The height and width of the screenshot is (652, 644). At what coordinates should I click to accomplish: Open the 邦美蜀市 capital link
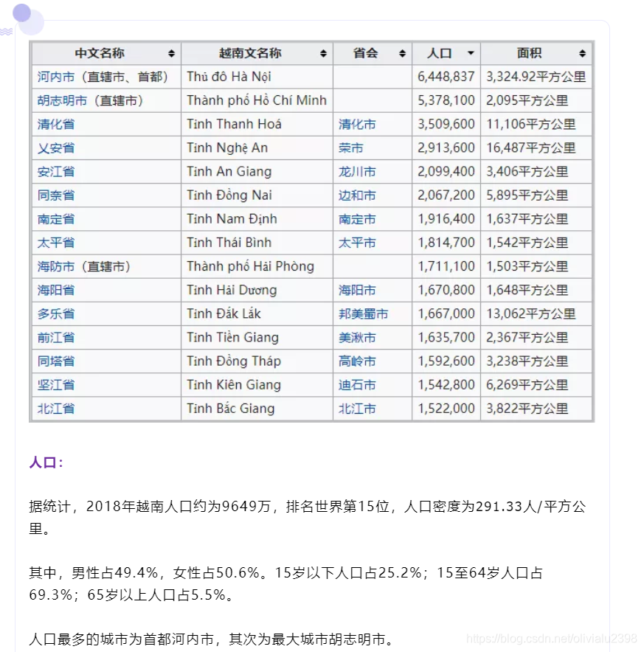[363, 314]
